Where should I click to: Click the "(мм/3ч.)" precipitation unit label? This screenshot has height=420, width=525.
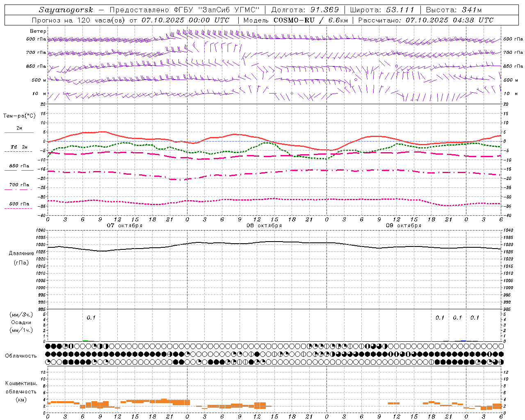coord(21,315)
